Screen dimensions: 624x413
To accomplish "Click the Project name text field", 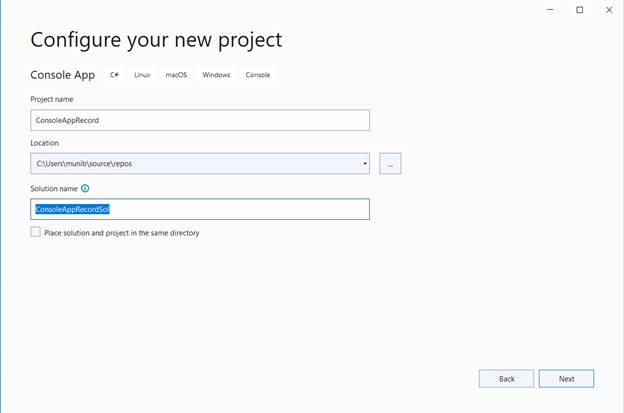I will [x=200, y=120].
